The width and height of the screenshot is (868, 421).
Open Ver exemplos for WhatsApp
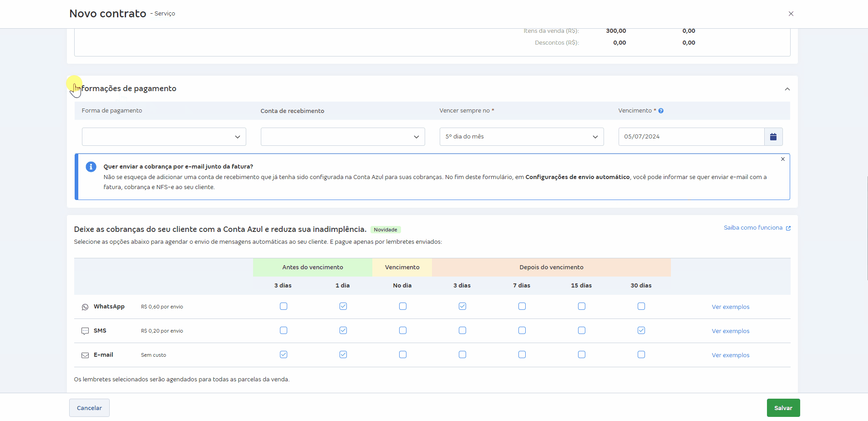731,307
